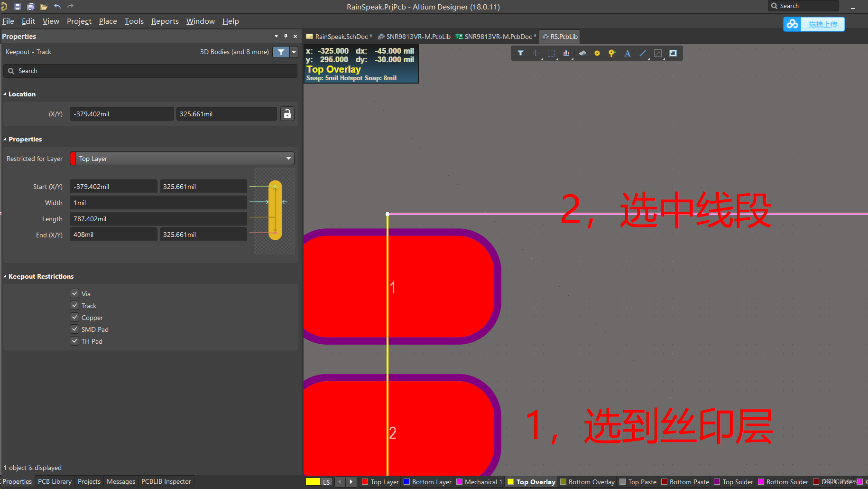Open the Tools menu
868x489 pixels.
pos(134,21)
